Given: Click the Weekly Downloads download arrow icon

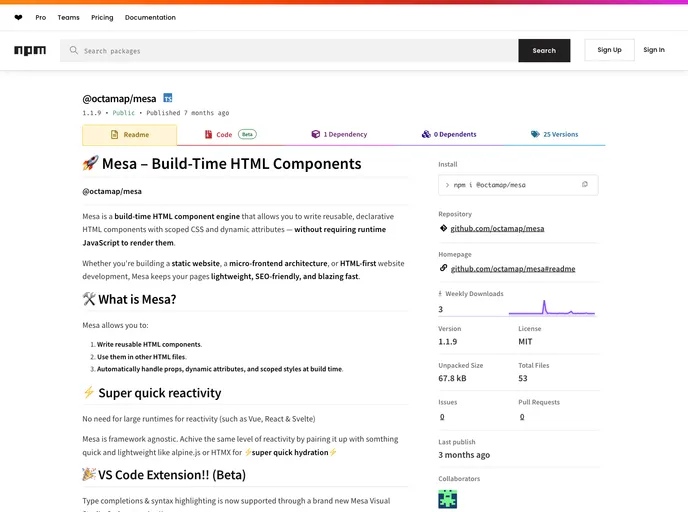Looking at the screenshot, I should tap(440, 294).
